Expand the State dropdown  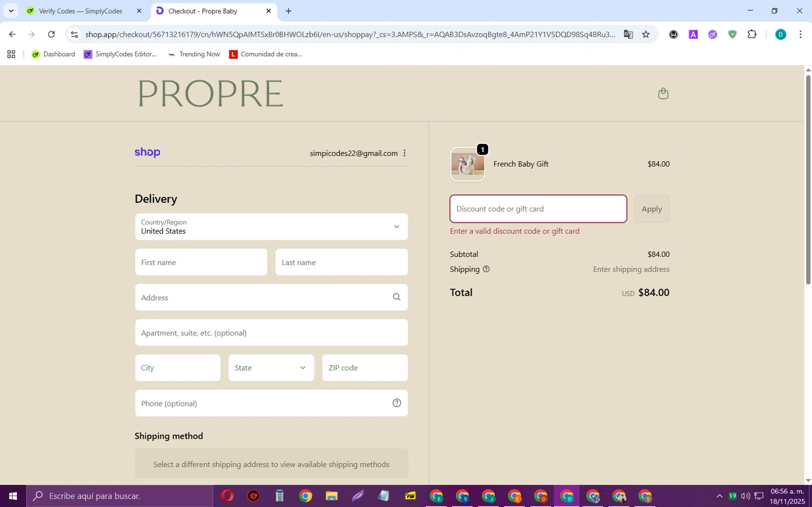(271, 368)
